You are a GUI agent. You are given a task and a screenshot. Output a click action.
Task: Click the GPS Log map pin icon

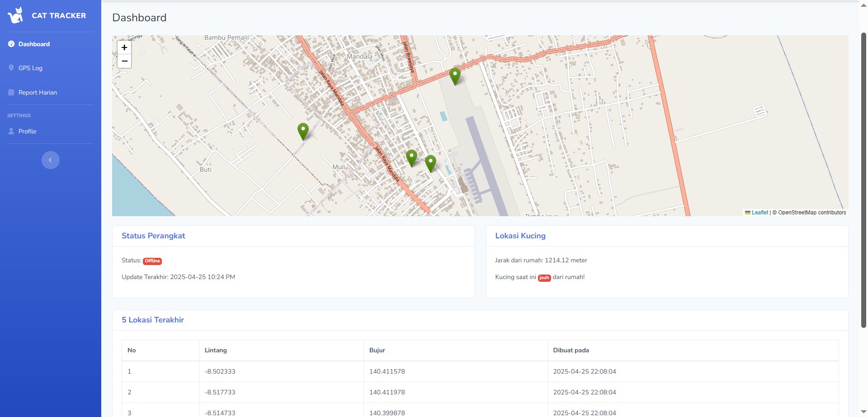11,68
